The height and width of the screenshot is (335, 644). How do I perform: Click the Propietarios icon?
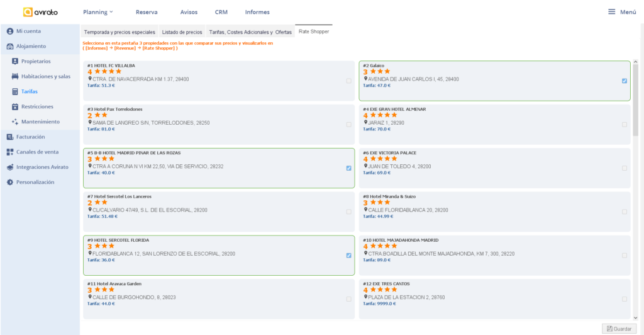coord(15,61)
